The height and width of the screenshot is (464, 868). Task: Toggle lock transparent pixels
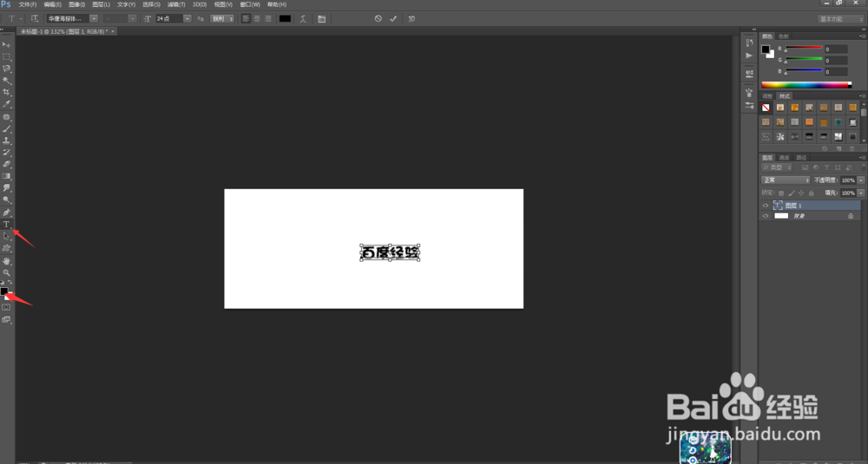click(781, 193)
